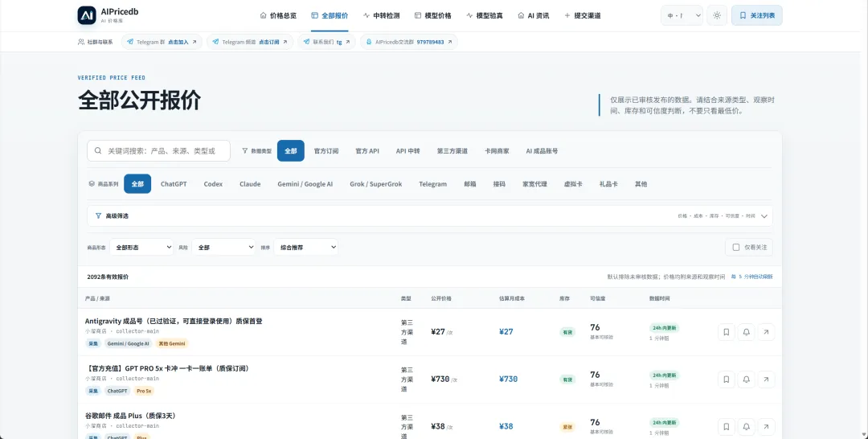Filter series by 礼品卡

(608, 184)
